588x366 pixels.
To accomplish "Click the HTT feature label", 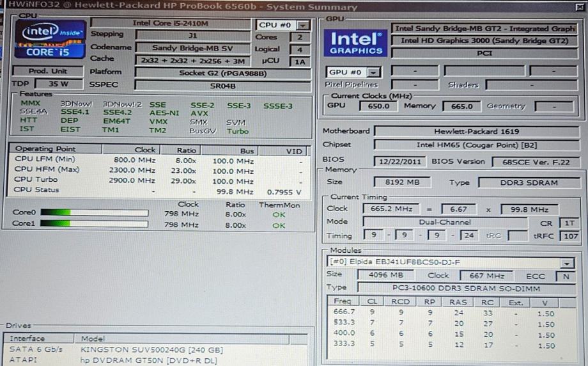I will point(29,120).
